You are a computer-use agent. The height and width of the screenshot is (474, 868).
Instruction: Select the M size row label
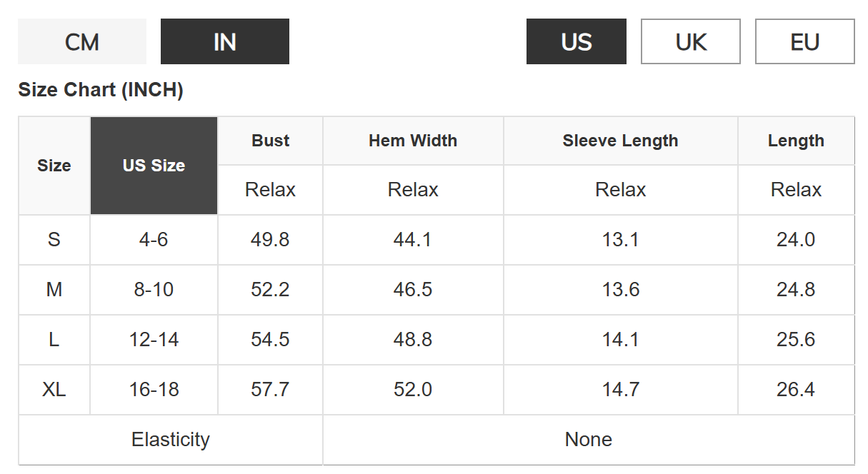[54, 290]
